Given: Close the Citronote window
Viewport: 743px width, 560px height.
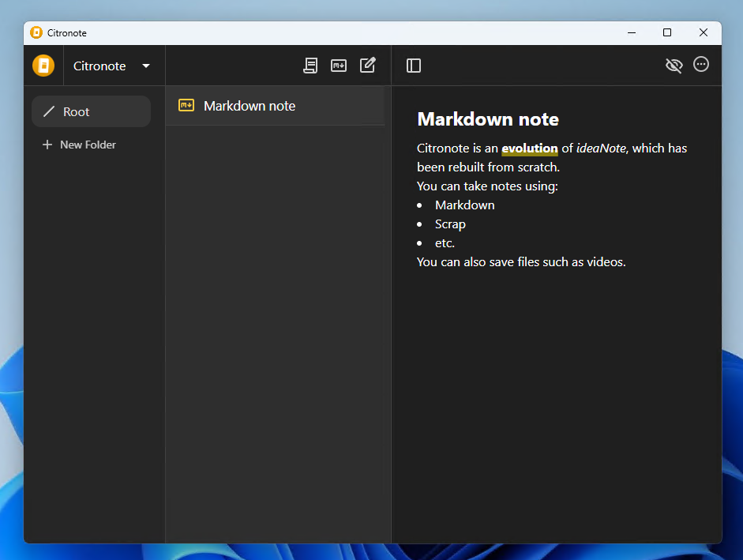Looking at the screenshot, I should pyautogui.click(x=704, y=32).
